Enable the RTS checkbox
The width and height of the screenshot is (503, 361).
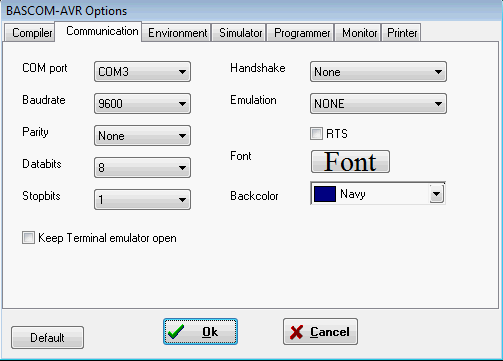(316, 133)
